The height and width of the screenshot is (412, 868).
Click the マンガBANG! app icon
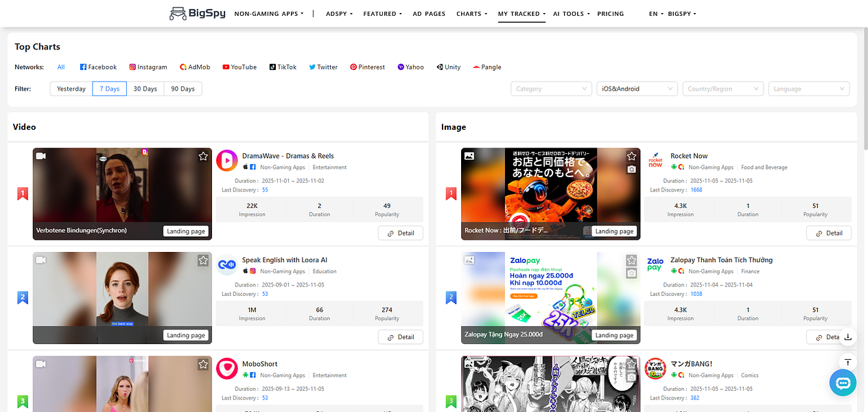[655, 369]
